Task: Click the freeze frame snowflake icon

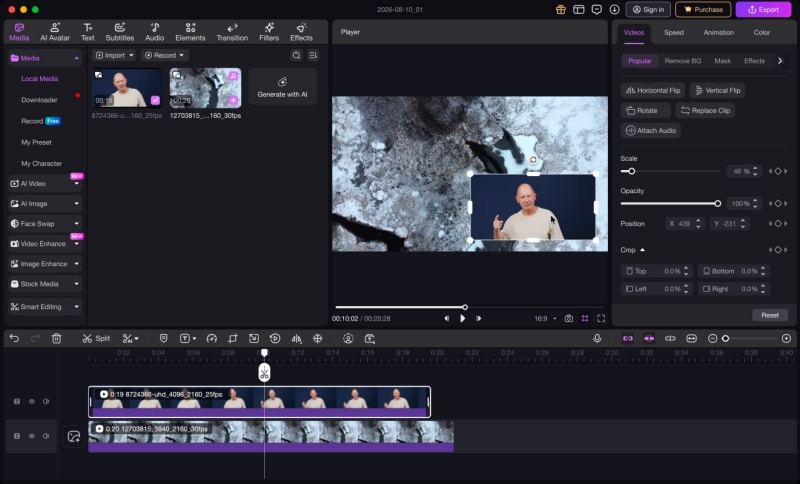Action: [317, 338]
